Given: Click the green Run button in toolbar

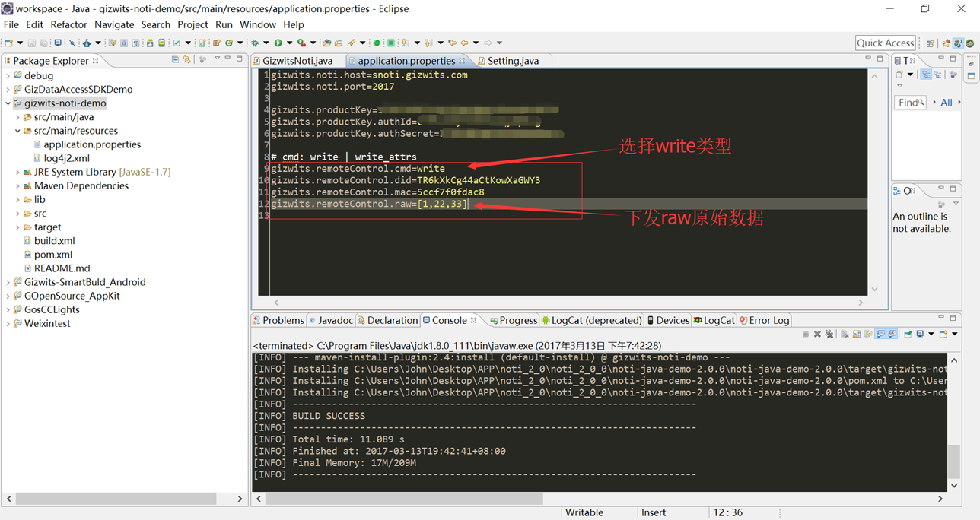Looking at the screenshot, I should point(278,43).
